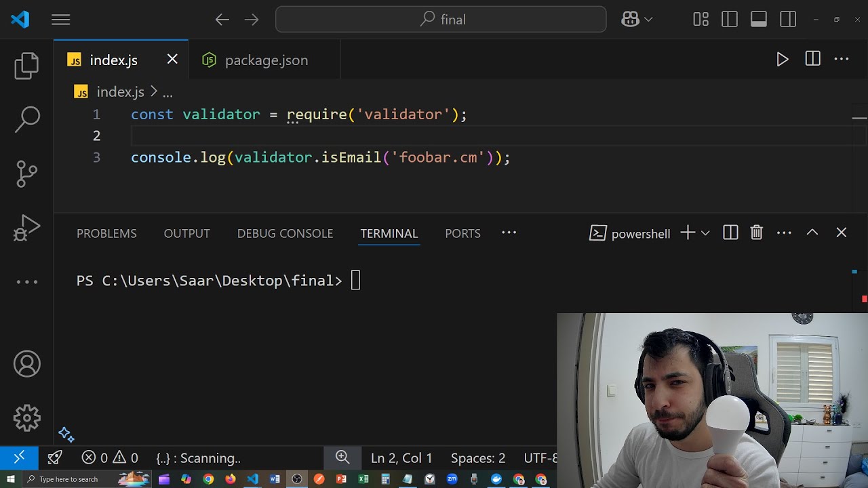Toggle the primary side bar

(730, 20)
